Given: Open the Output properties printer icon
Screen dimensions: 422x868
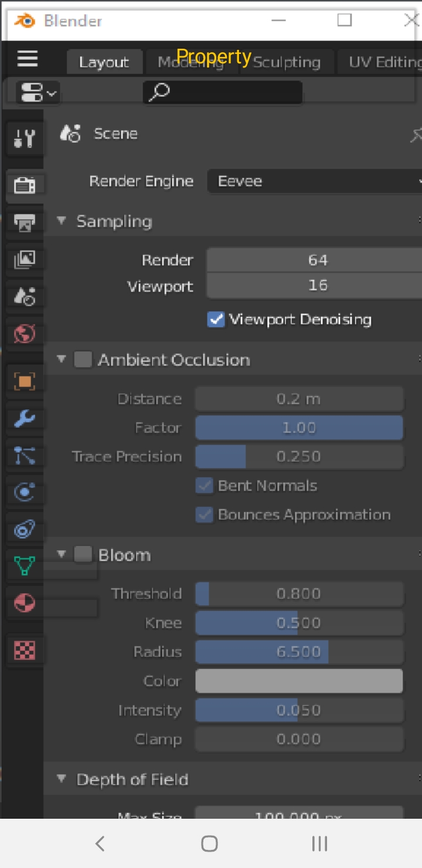Looking at the screenshot, I should (x=24, y=223).
